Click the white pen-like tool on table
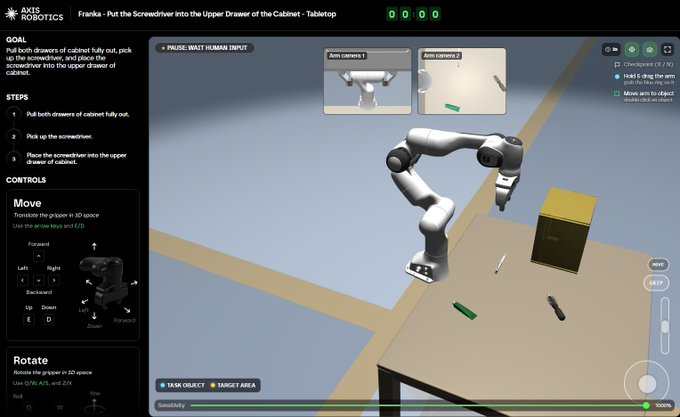680x417 pixels. [500, 264]
